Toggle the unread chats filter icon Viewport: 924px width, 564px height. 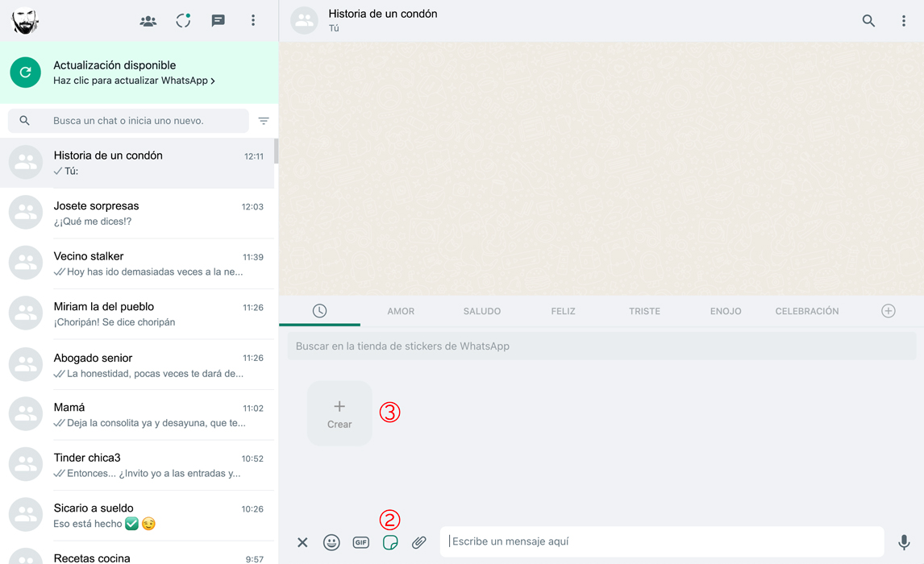tap(264, 121)
